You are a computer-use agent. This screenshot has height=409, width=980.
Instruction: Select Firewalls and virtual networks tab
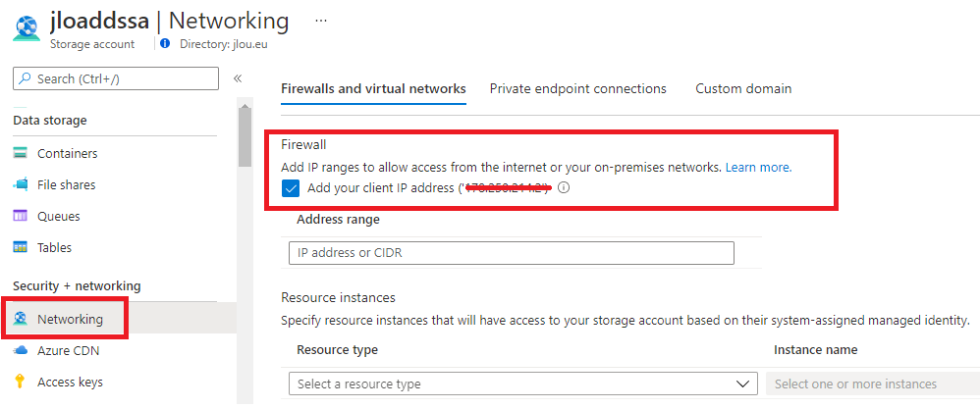374,88
